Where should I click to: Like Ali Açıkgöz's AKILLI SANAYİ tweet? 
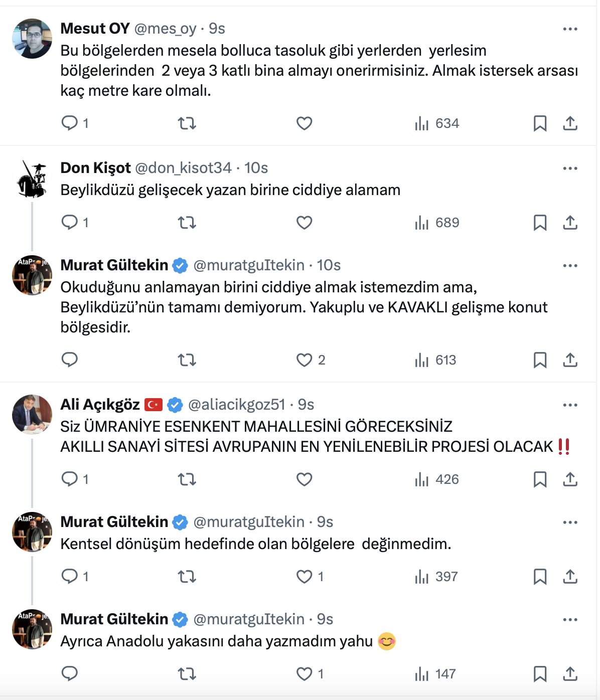(304, 479)
